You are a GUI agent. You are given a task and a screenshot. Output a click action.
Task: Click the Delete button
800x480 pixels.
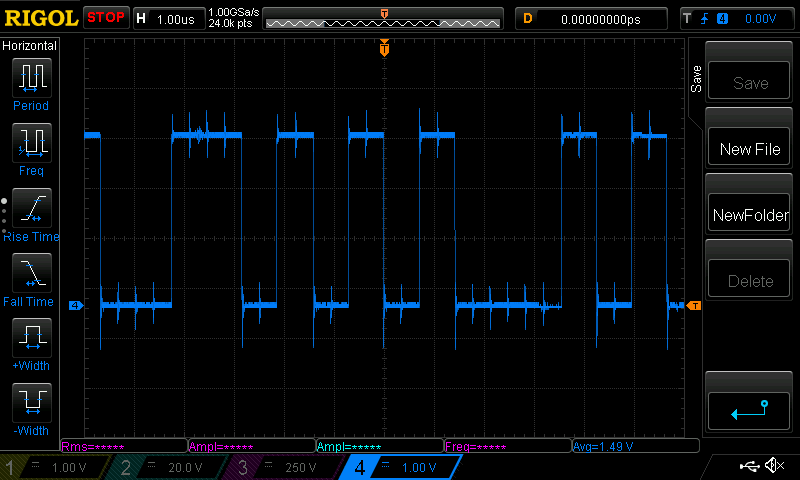749,278
